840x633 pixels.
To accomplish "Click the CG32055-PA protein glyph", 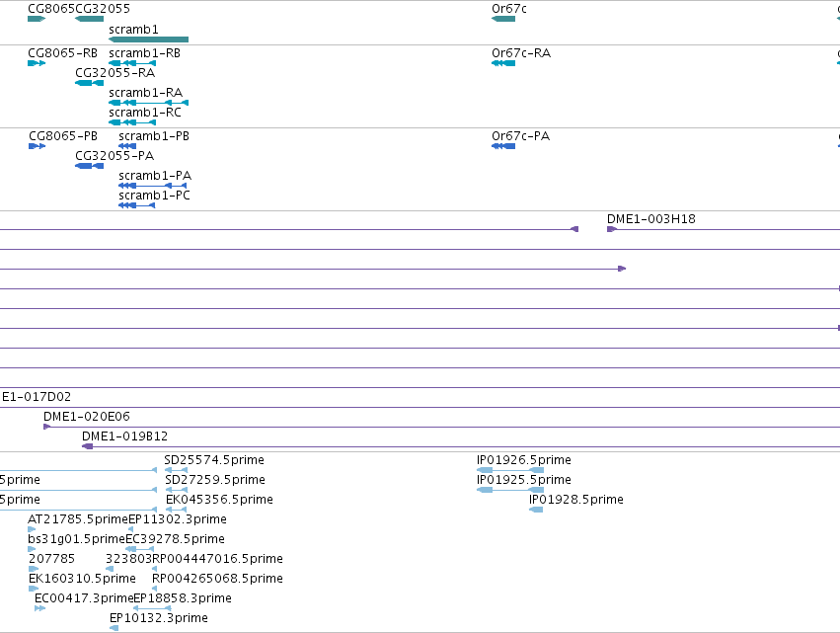I will (x=90, y=166).
